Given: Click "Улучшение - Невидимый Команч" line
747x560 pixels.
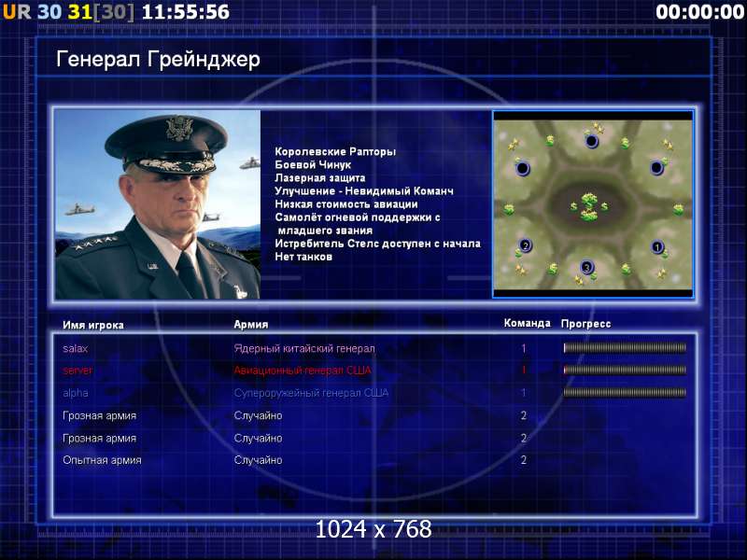Looking at the screenshot, I should 364,191.
